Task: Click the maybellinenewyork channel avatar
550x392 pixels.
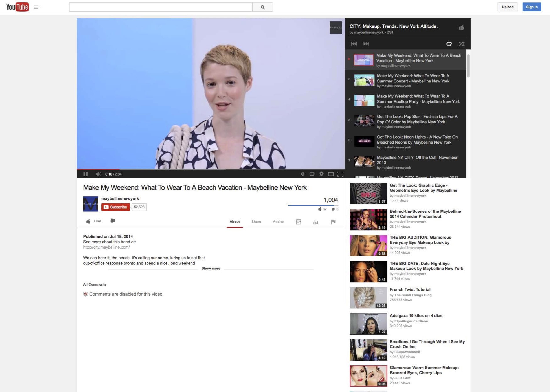Action: point(90,204)
